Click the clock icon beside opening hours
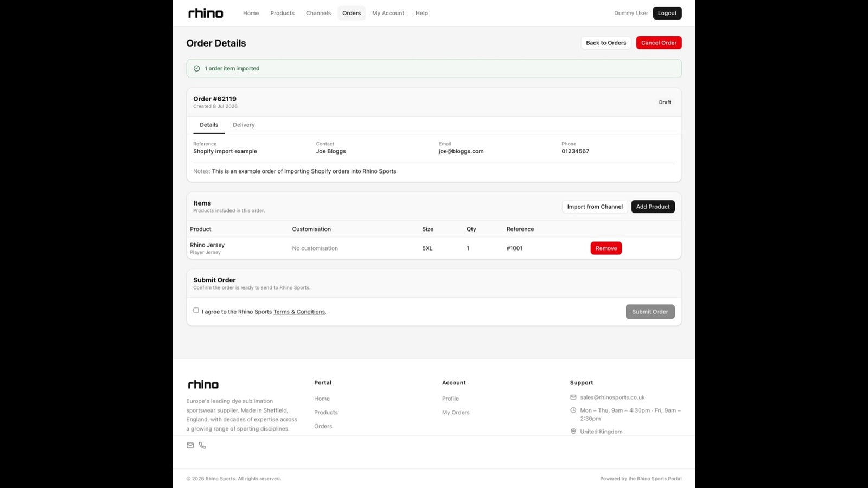This screenshot has height=488, width=868. tap(573, 410)
